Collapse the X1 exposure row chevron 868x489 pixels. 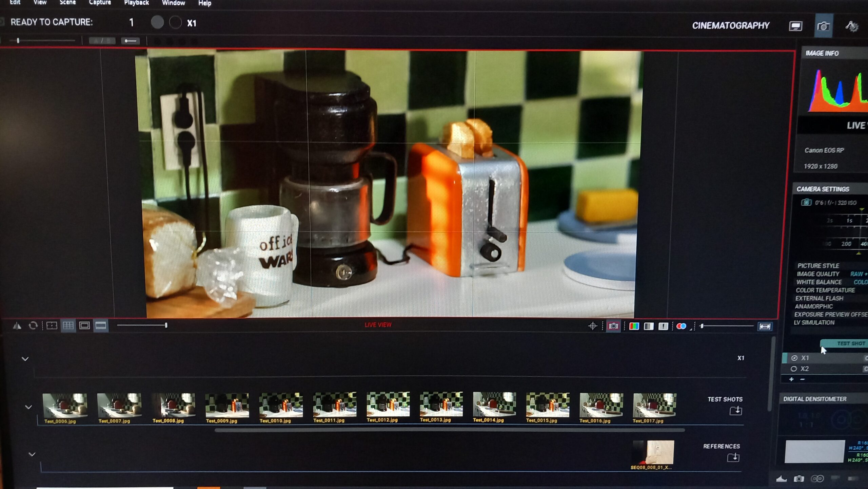(x=25, y=359)
